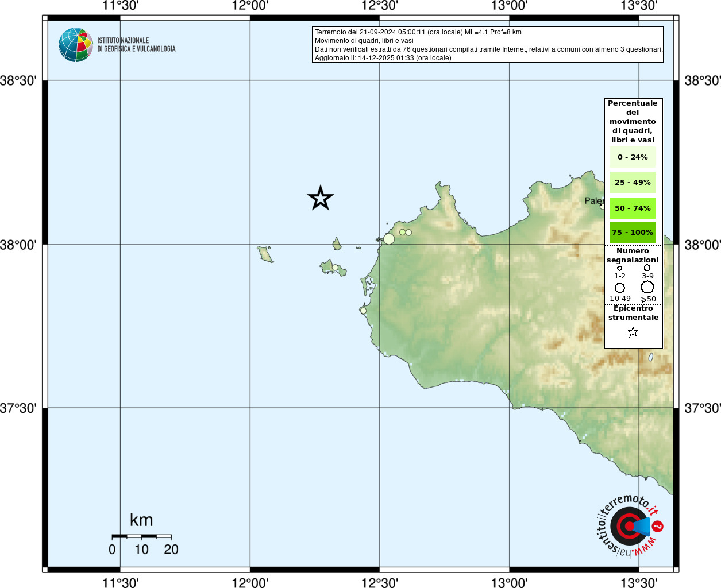Select the 75 - 100% legend swatch

633,233
